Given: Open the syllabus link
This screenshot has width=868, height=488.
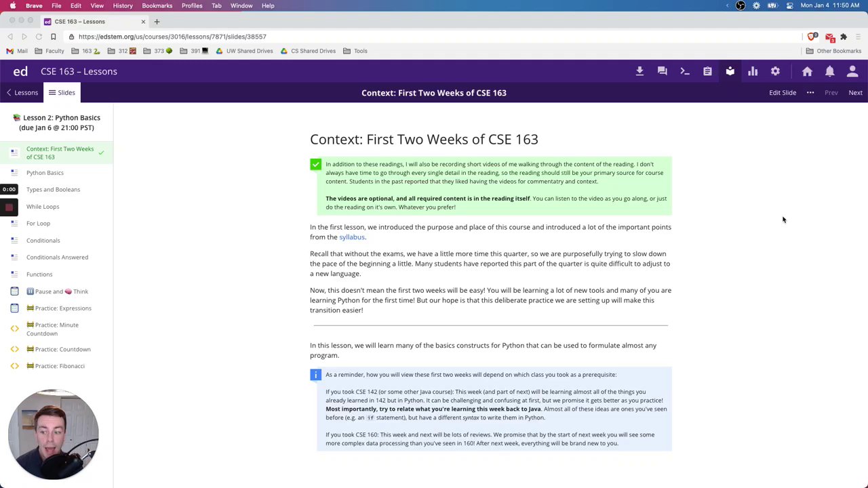Looking at the screenshot, I should [x=352, y=237].
